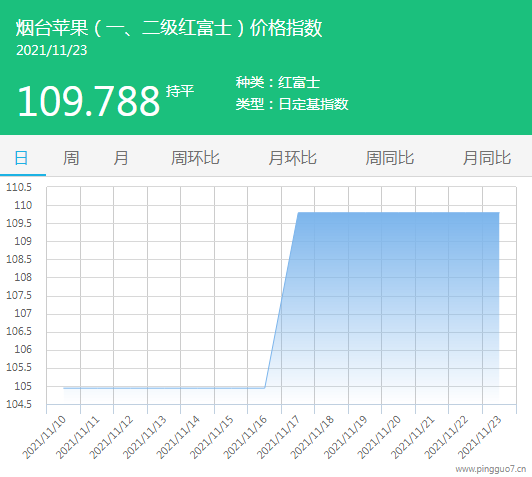Select the 日 daily tab

click(x=21, y=158)
